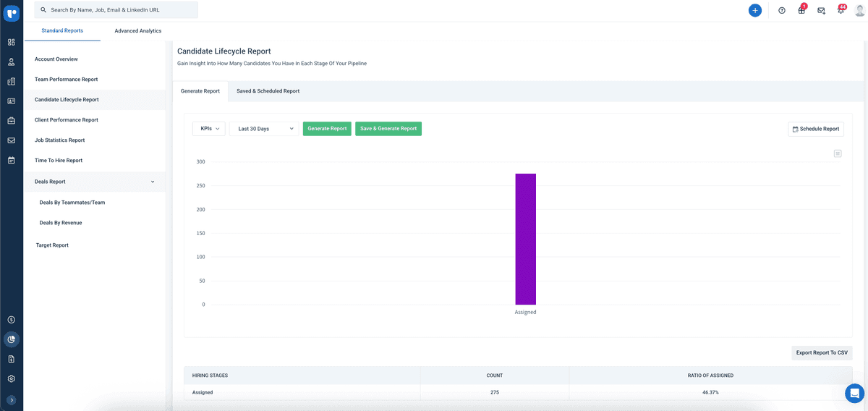Open the Team Performance Report
The width and height of the screenshot is (868, 411).
[x=95, y=80]
